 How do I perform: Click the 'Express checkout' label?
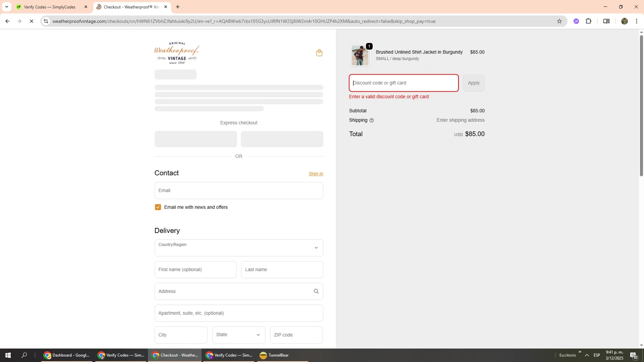pyautogui.click(x=239, y=123)
